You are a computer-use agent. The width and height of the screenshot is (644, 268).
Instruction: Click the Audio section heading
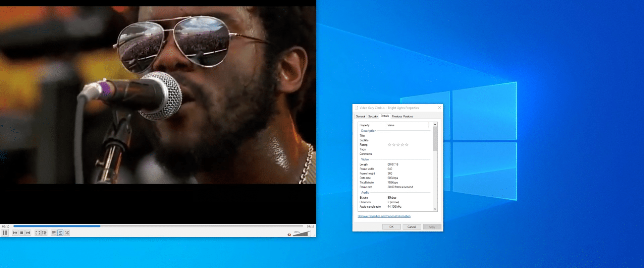pos(365,193)
